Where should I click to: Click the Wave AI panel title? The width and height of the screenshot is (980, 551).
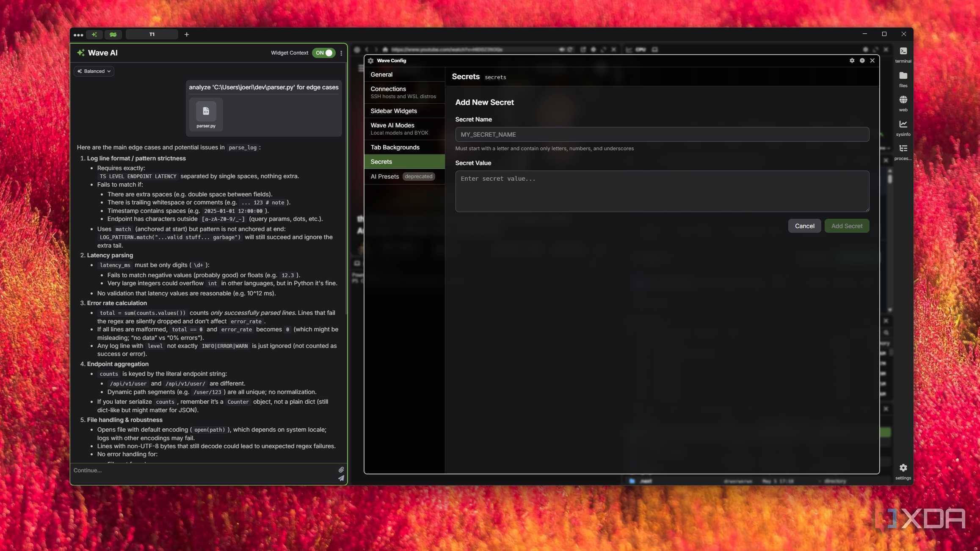(103, 53)
